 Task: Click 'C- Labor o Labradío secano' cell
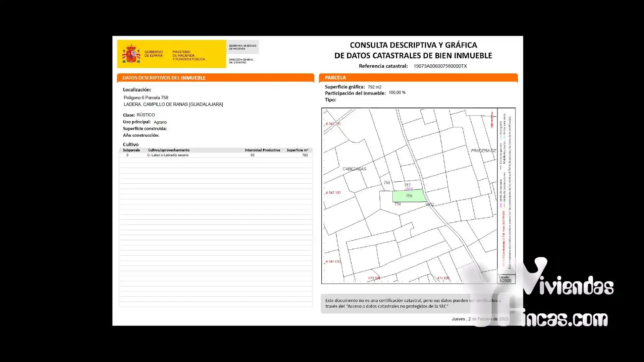click(x=168, y=155)
